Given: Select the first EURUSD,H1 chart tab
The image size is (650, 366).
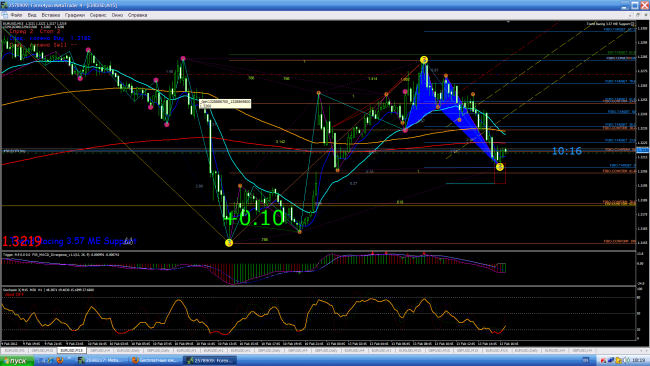Looking at the screenshot, I should [x=187, y=350].
